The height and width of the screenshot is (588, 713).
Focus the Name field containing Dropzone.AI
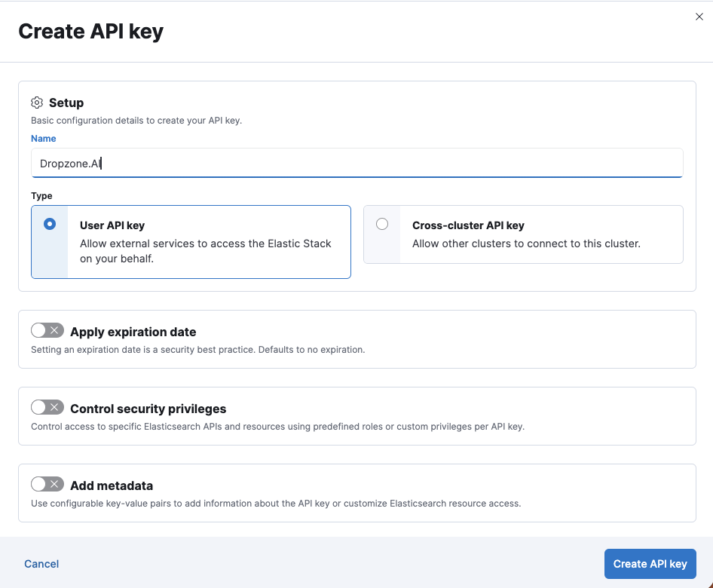pyautogui.click(x=357, y=164)
